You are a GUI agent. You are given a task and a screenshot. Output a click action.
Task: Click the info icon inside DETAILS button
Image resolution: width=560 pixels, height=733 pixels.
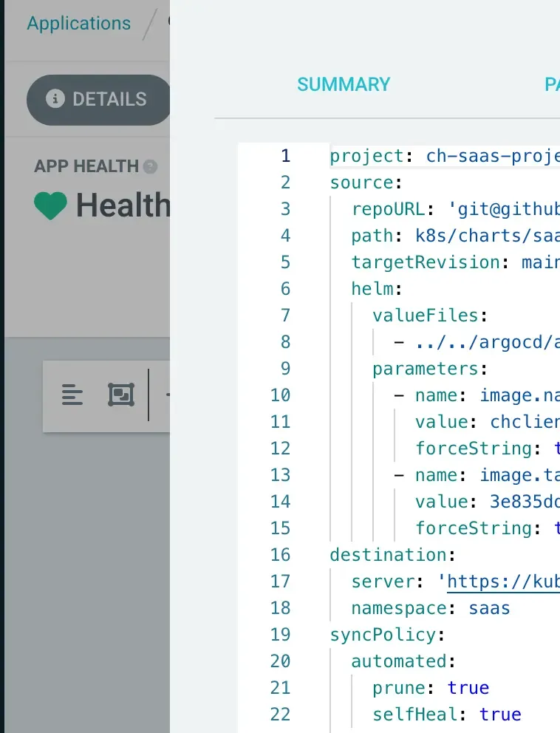click(55, 99)
